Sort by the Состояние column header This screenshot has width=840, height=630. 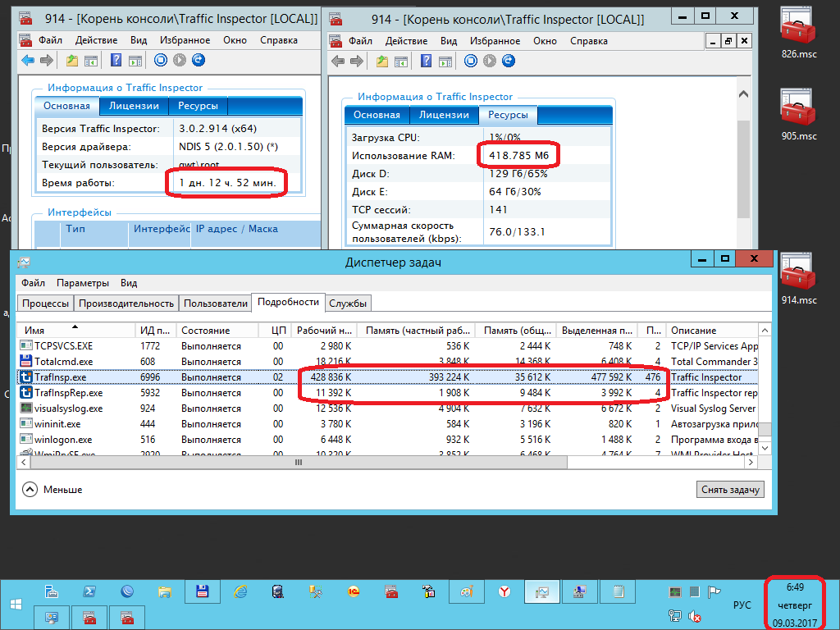[x=217, y=330]
